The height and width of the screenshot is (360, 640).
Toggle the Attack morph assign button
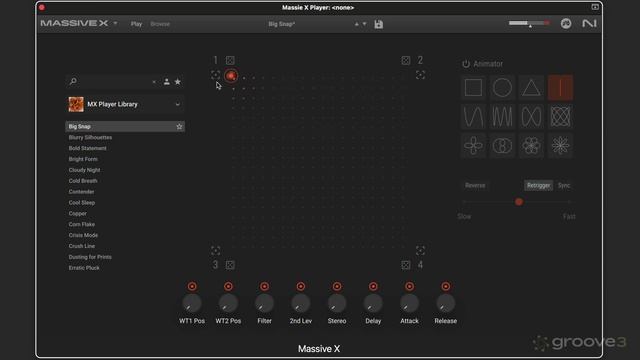coord(409,287)
